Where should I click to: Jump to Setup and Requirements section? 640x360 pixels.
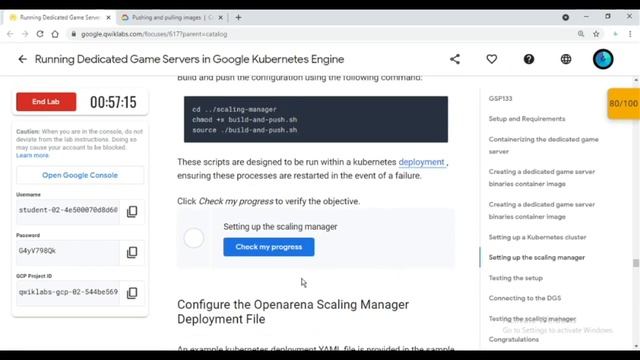(x=527, y=119)
